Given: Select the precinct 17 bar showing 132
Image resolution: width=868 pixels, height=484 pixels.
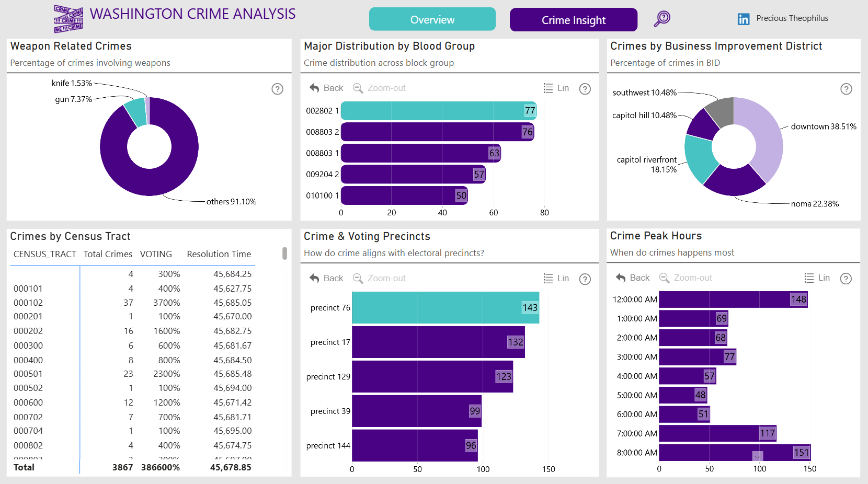Looking at the screenshot, I should coord(438,342).
